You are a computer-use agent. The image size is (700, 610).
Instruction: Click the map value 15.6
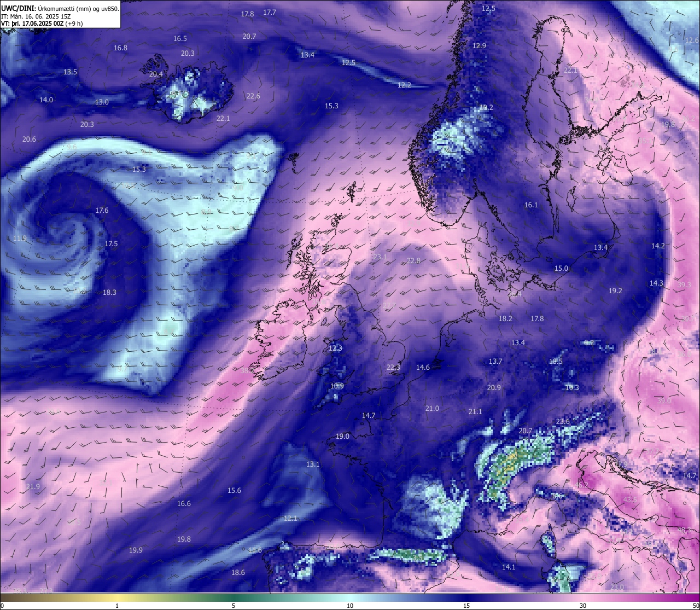coord(234,490)
